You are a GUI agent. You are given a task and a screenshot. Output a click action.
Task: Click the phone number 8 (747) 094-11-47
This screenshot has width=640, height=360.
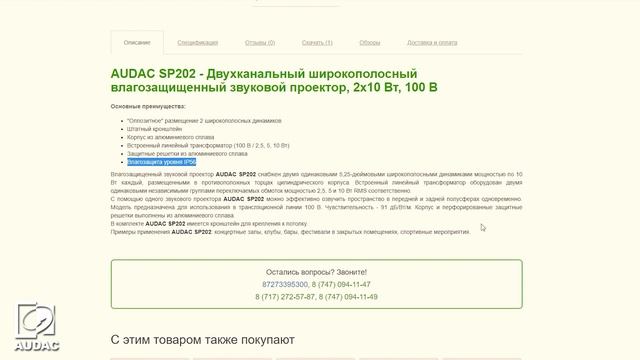tap(341, 284)
